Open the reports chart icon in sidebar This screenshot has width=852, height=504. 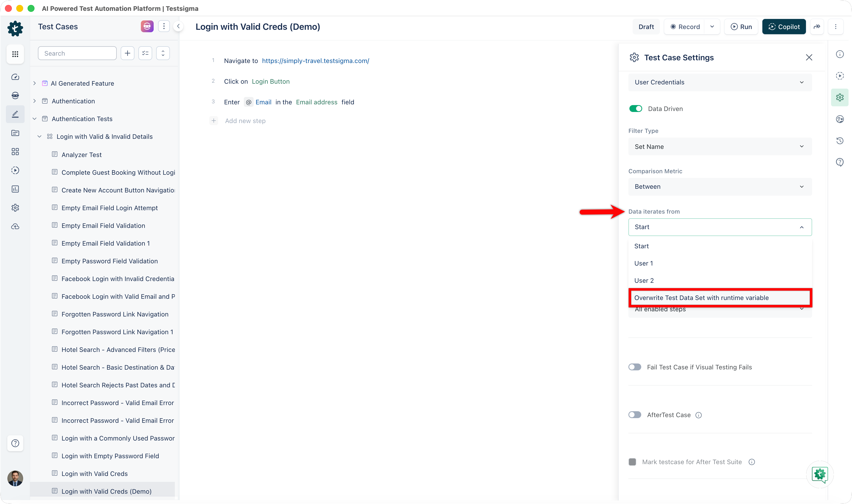pos(15,189)
